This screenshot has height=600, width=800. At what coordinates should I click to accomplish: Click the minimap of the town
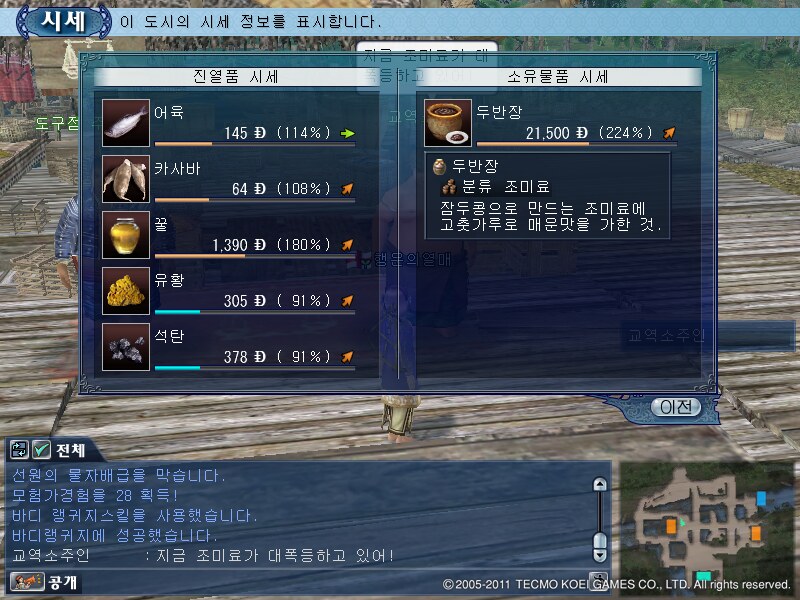[x=707, y=521]
